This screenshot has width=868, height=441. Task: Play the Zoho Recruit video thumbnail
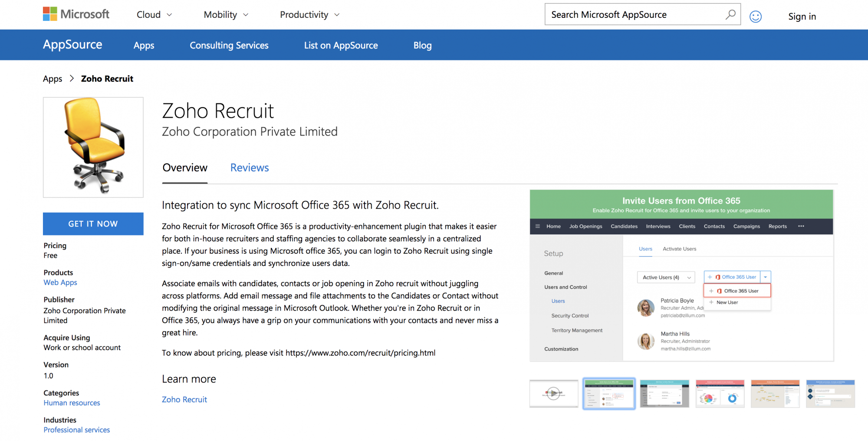(x=553, y=394)
